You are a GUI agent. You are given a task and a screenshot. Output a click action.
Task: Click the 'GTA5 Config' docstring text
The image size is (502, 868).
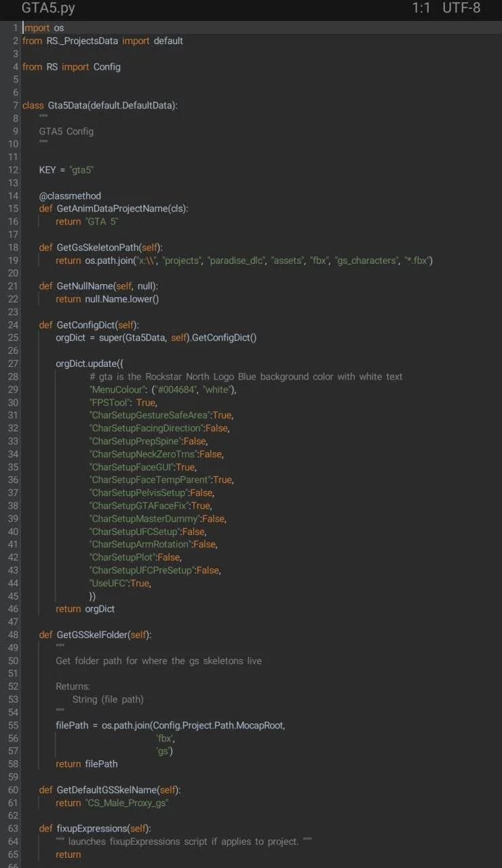[x=66, y=131]
